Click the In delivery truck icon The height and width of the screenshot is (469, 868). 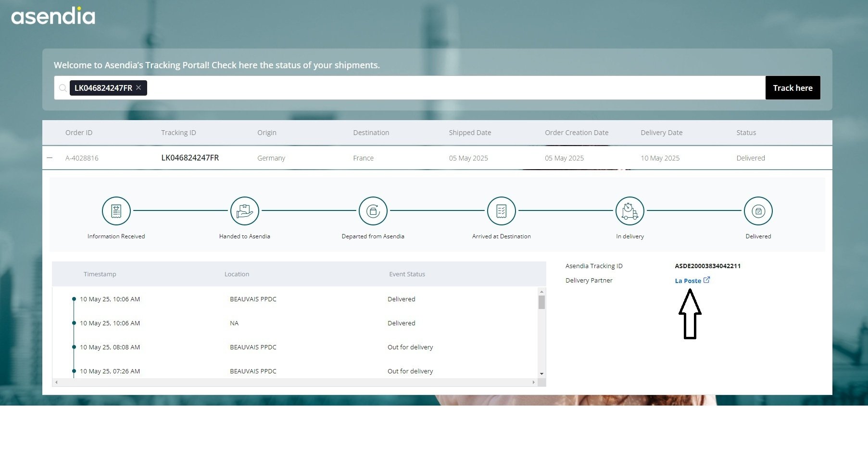pos(629,211)
